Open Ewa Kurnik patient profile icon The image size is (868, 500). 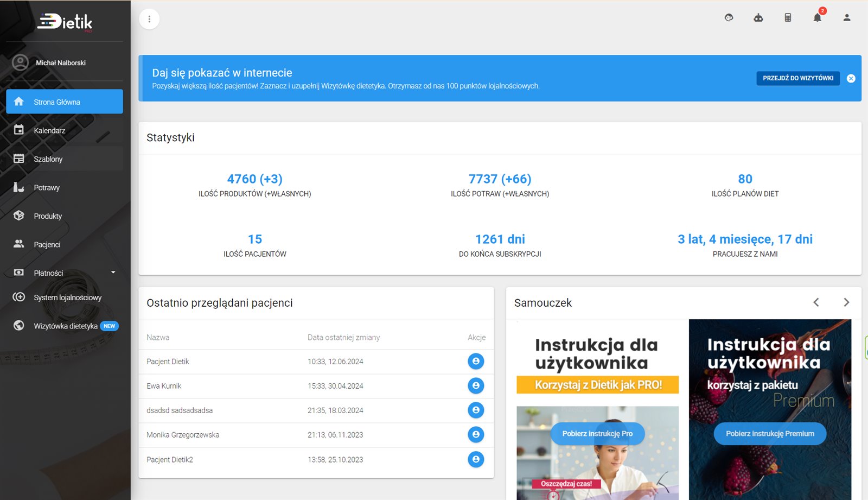476,385
